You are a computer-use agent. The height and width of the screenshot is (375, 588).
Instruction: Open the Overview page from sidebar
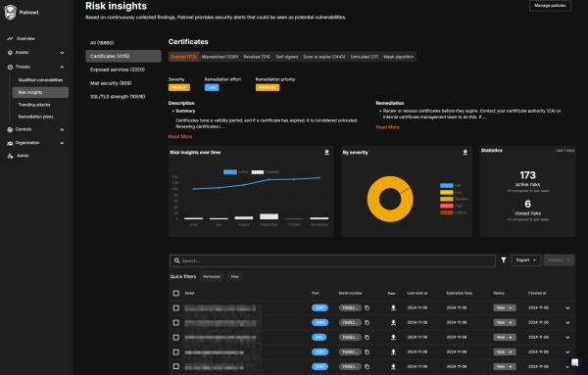point(25,38)
